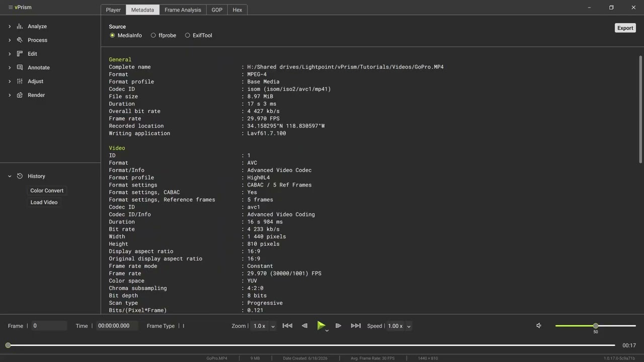
Task: Click the volume slider handle
Action: point(596,326)
